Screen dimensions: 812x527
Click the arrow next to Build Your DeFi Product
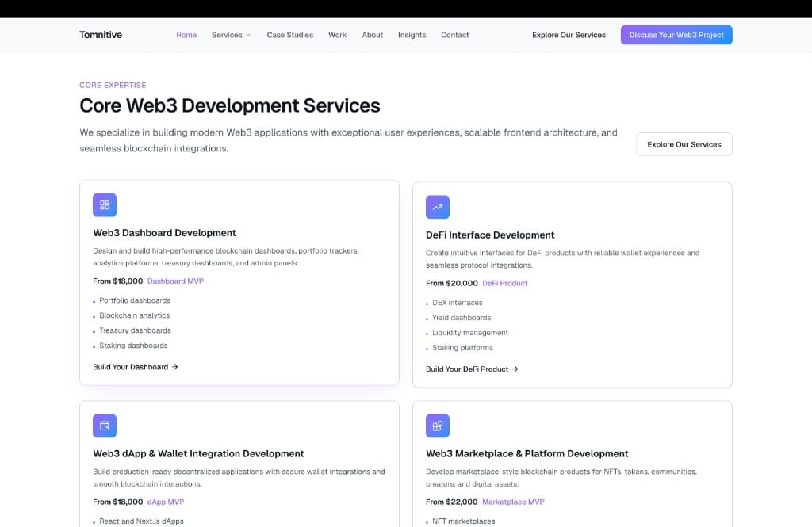pyautogui.click(x=515, y=369)
